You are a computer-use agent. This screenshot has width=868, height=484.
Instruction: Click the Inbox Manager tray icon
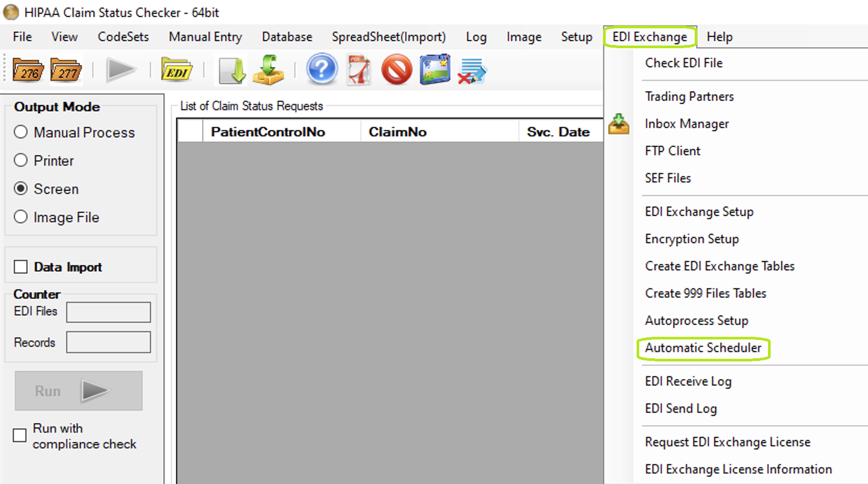(x=619, y=124)
